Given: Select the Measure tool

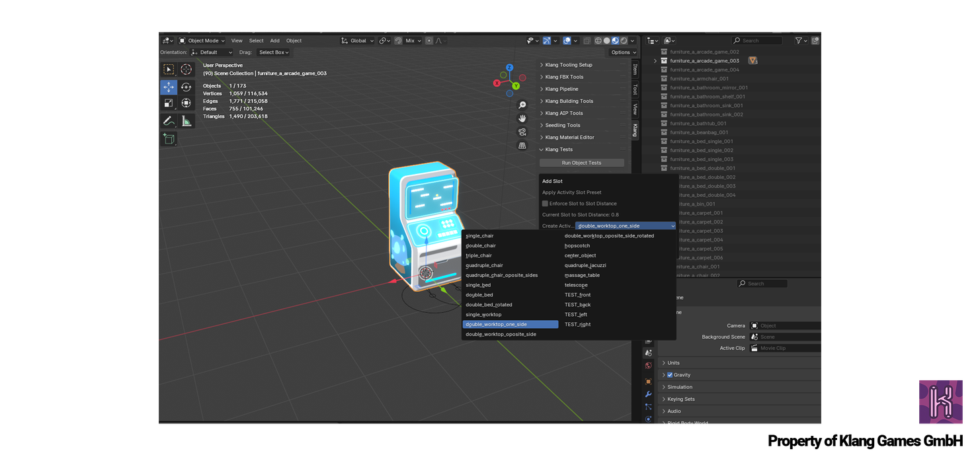Looking at the screenshot, I should coord(186,121).
